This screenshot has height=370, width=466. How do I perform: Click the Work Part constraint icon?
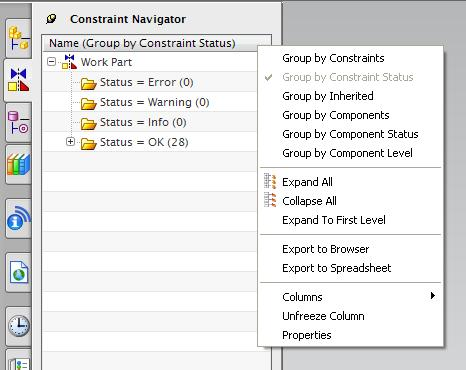click(x=70, y=62)
